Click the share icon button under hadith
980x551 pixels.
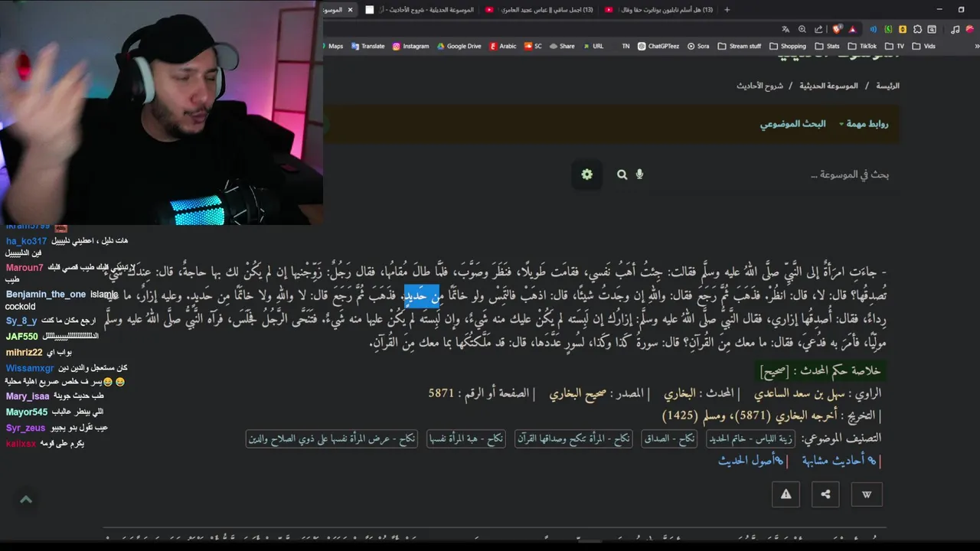825,494
